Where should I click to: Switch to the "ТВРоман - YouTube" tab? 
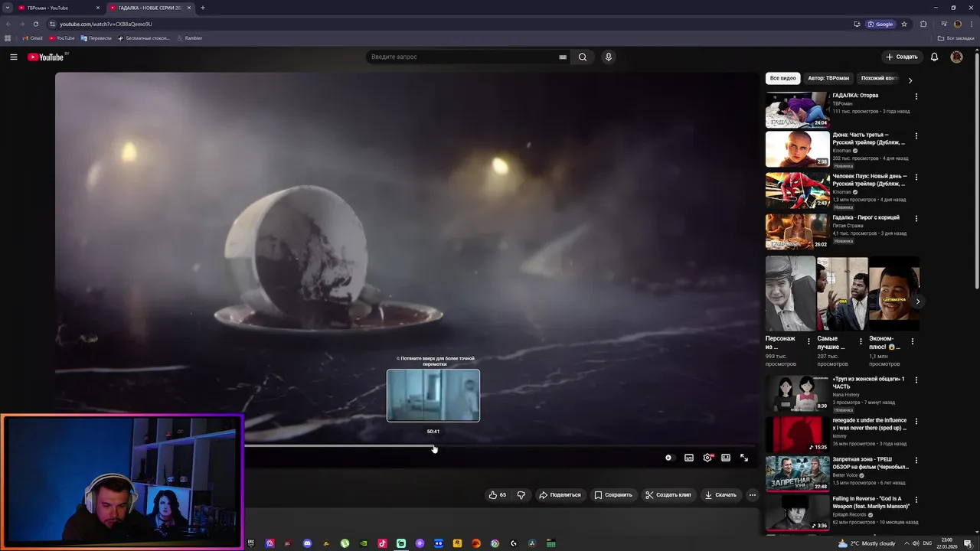click(60, 8)
